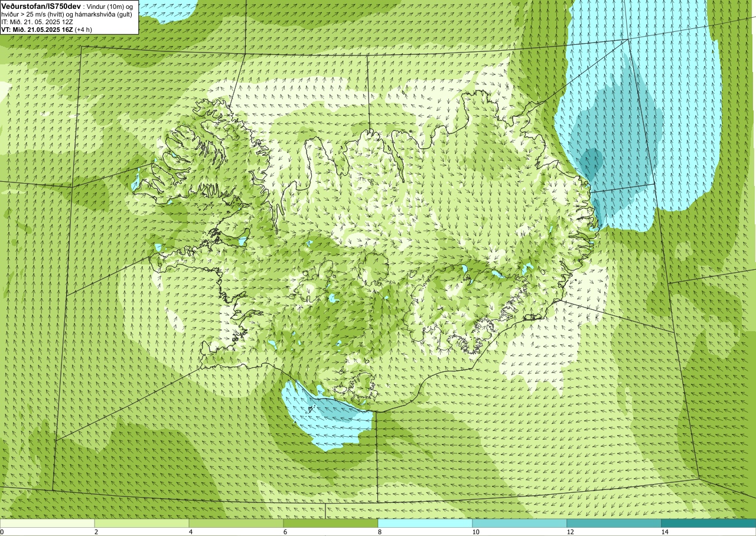
Task: Click the legend tick label '6'
Action: click(285, 532)
